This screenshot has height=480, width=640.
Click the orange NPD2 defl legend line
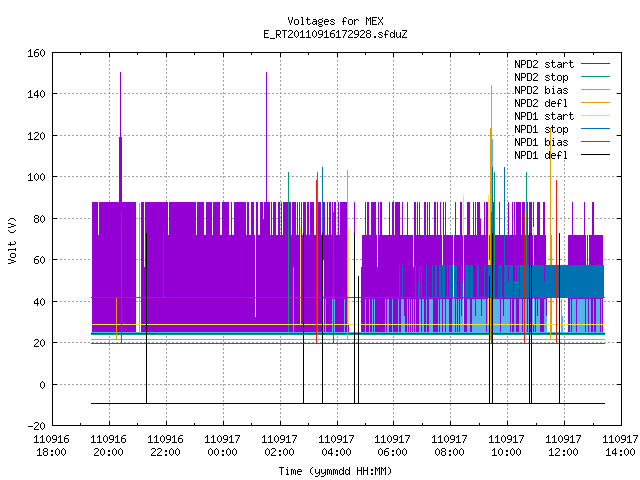[595, 103]
